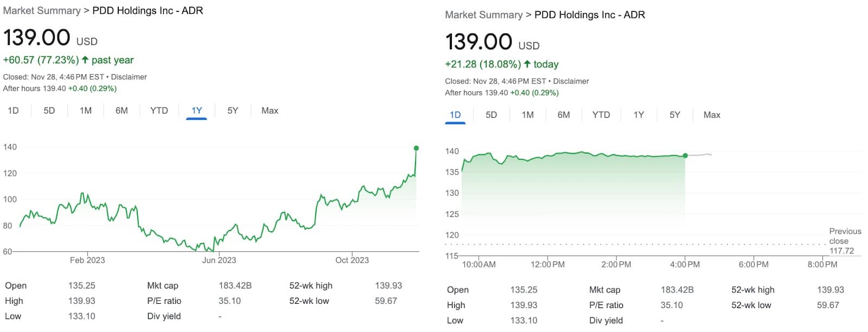Select 5D tab on right chart
The image size is (868, 332).
coord(492,115)
